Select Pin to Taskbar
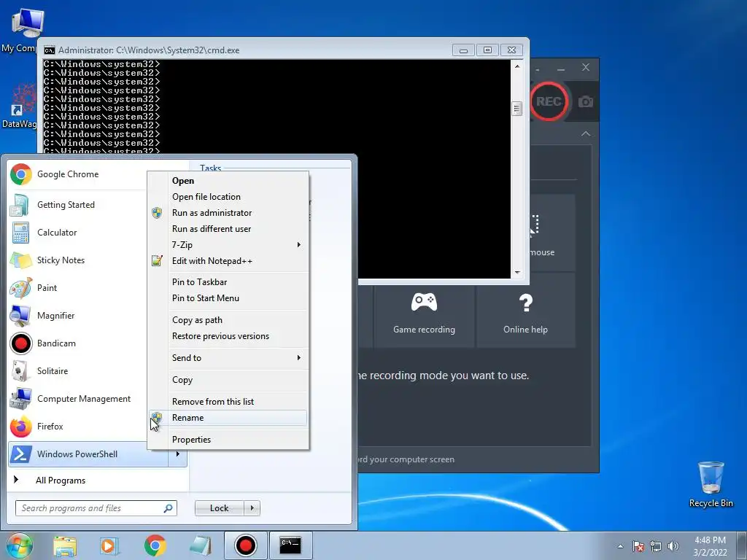 [x=228, y=282]
